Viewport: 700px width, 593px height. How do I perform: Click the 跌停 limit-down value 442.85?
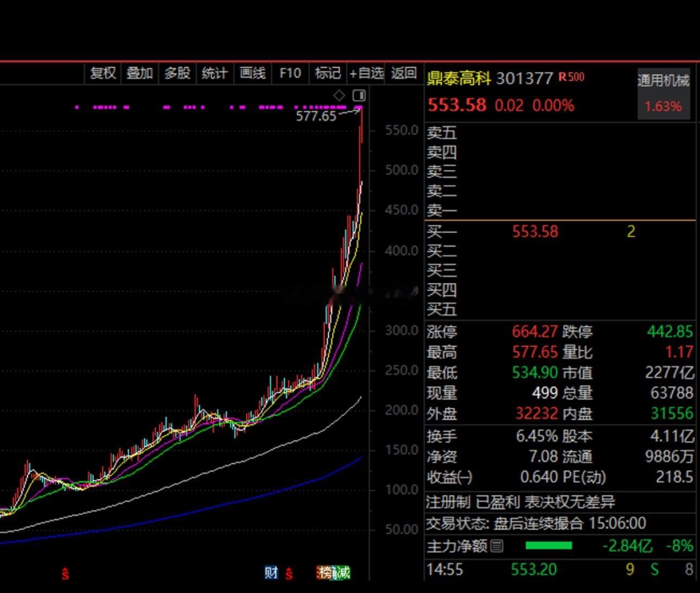click(x=670, y=331)
